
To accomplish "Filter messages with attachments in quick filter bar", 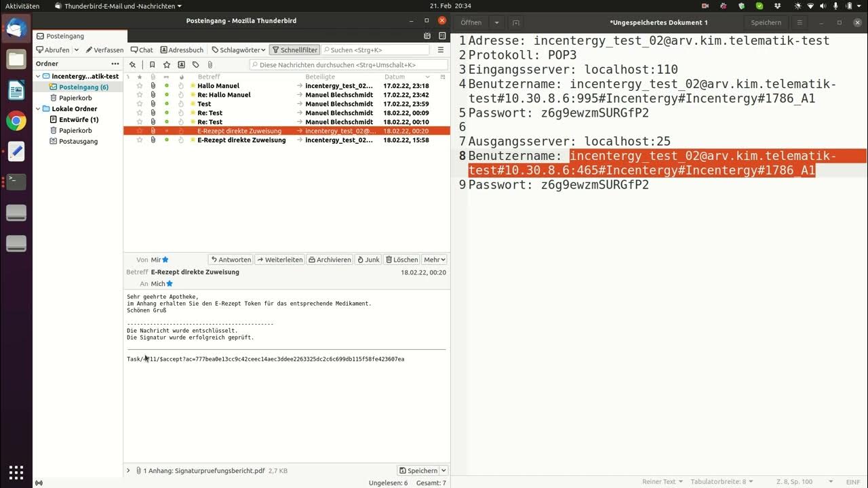I will click(210, 65).
